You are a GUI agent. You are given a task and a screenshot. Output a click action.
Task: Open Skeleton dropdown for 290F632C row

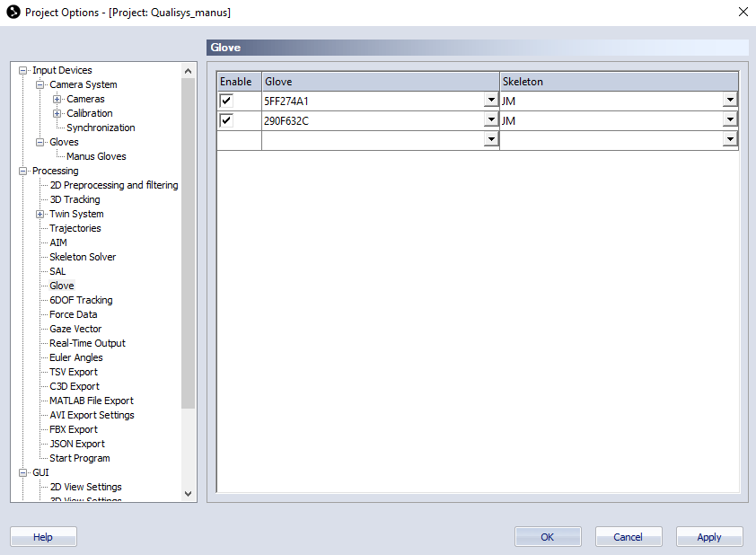[x=730, y=120]
